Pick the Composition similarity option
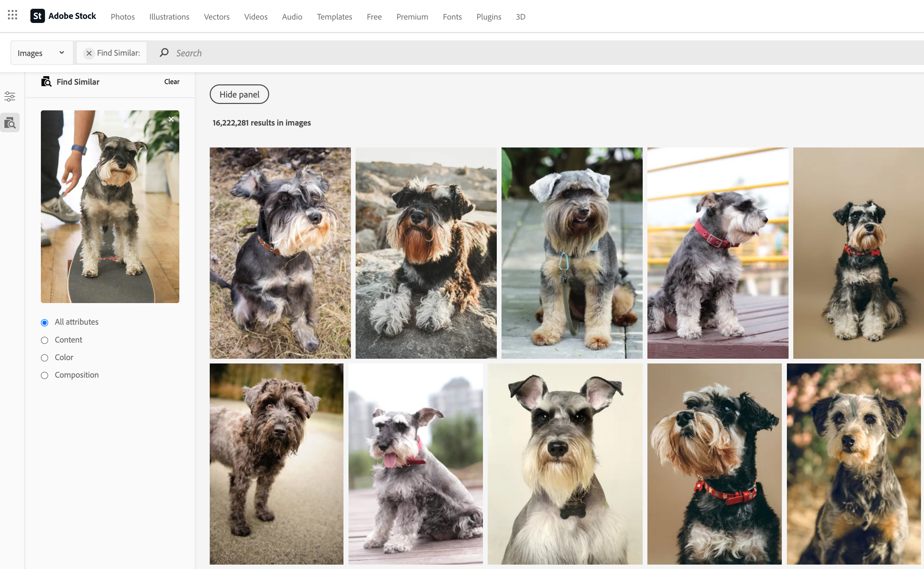The width and height of the screenshot is (924, 569). point(45,376)
